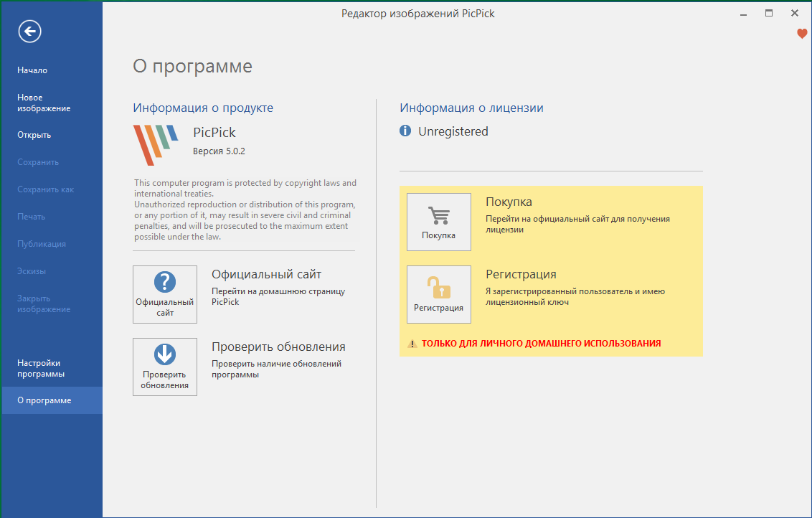Open the Начало sidebar entry
The width and height of the screenshot is (812, 518).
32,70
